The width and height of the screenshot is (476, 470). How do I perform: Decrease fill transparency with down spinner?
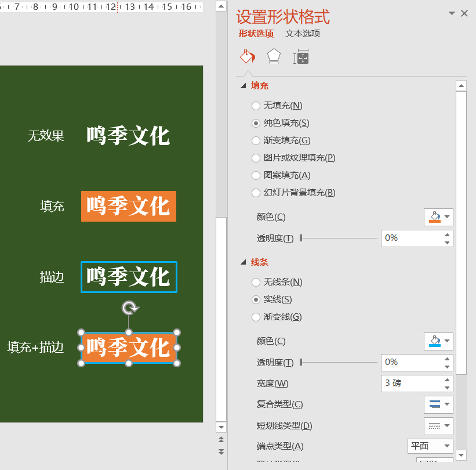(447, 243)
